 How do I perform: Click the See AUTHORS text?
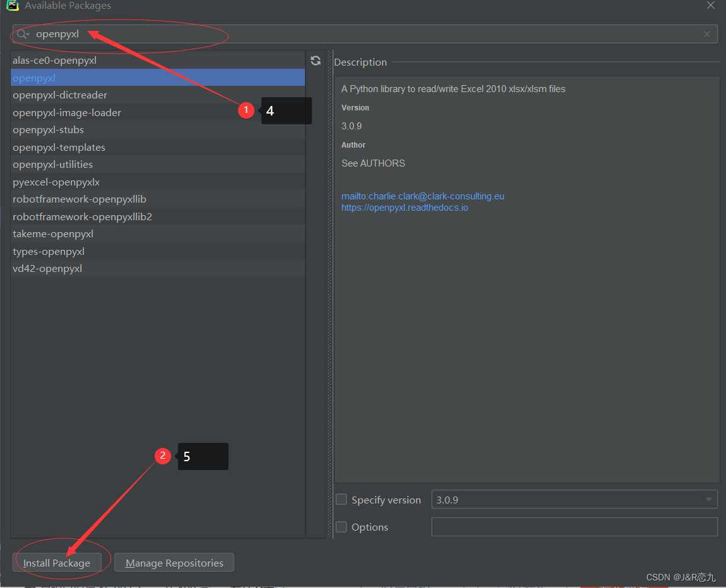click(373, 163)
